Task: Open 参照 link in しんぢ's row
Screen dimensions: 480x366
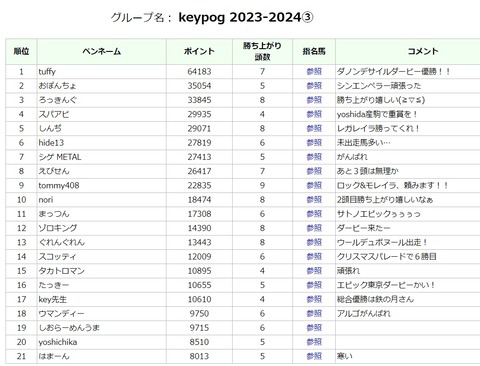Action: click(x=314, y=128)
